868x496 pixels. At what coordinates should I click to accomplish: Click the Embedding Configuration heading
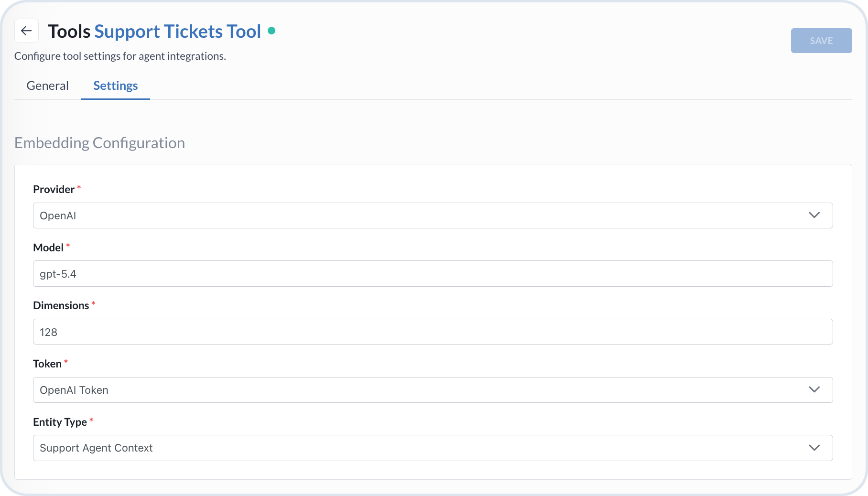[99, 143]
